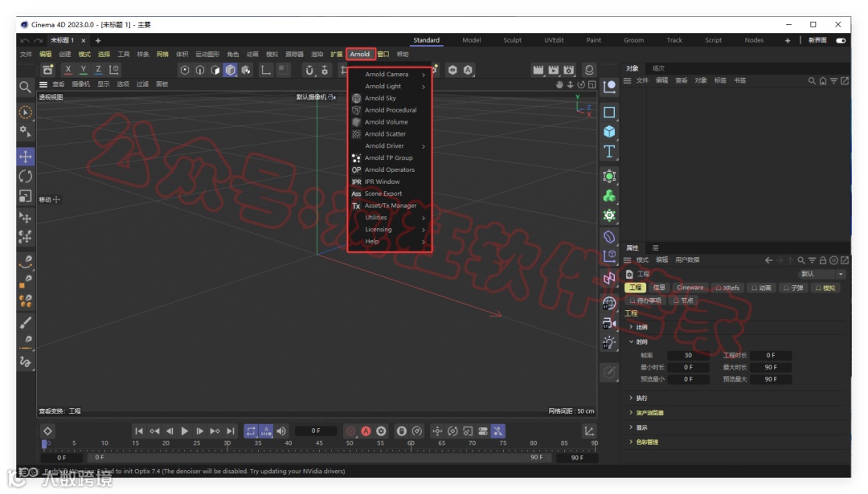
Task: Edit the frame rate value 30
Action: (x=688, y=355)
